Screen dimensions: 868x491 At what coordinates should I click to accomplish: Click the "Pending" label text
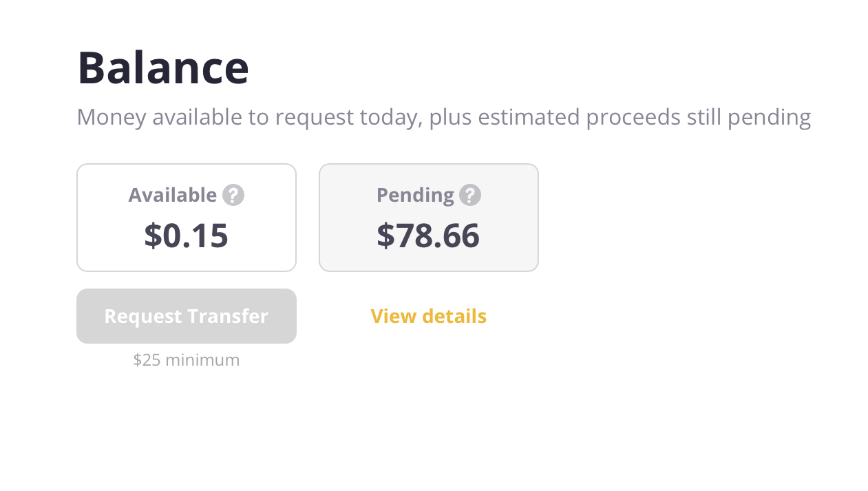pyautogui.click(x=415, y=195)
